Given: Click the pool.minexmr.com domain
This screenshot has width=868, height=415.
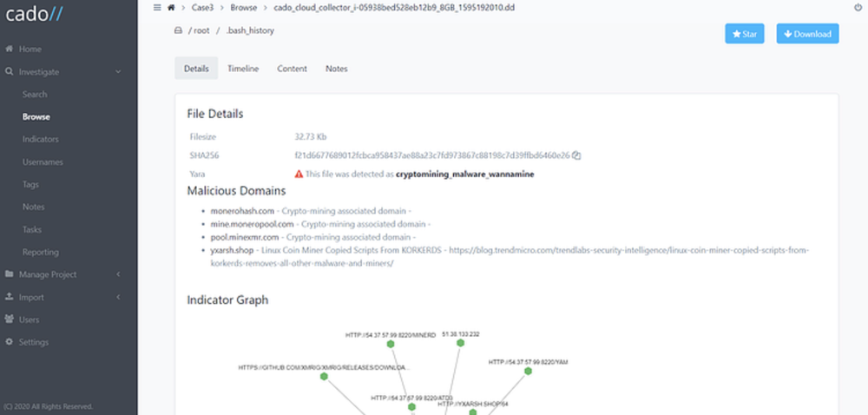Looking at the screenshot, I should click(x=245, y=237).
